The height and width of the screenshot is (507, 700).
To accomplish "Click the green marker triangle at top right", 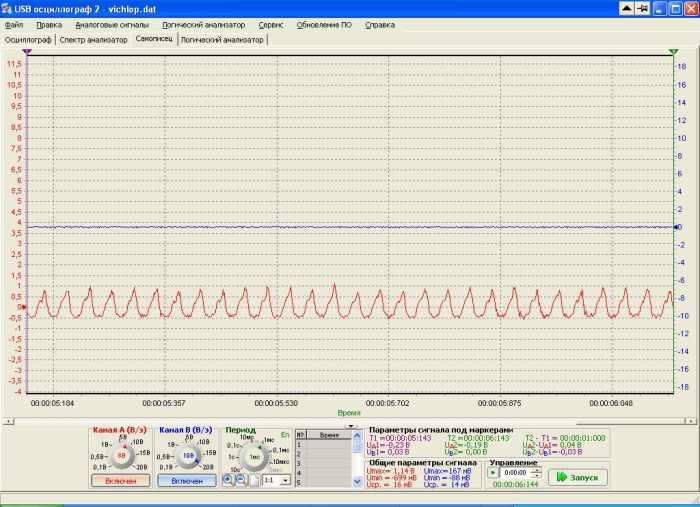I will [x=674, y=52].
